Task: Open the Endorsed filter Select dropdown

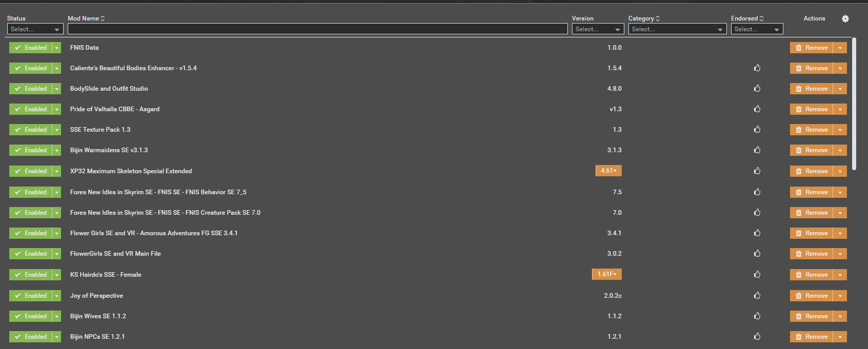Action: pyautogui.click(x=757, y=29)
